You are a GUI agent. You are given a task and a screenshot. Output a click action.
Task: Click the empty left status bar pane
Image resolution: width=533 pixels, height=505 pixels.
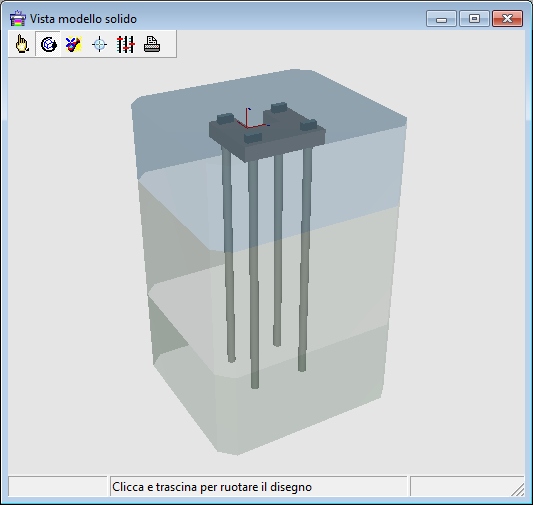coord(57,486)
